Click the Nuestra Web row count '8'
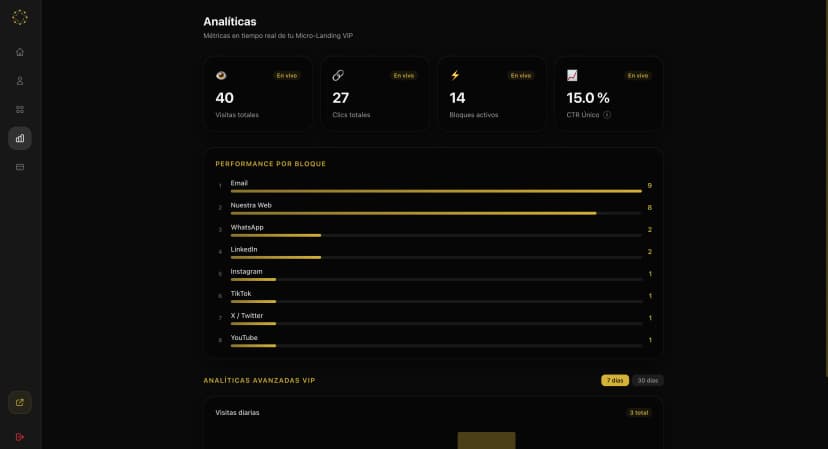Image resolution: width=828 pixels, height=449 pixels. pos(650,208)
